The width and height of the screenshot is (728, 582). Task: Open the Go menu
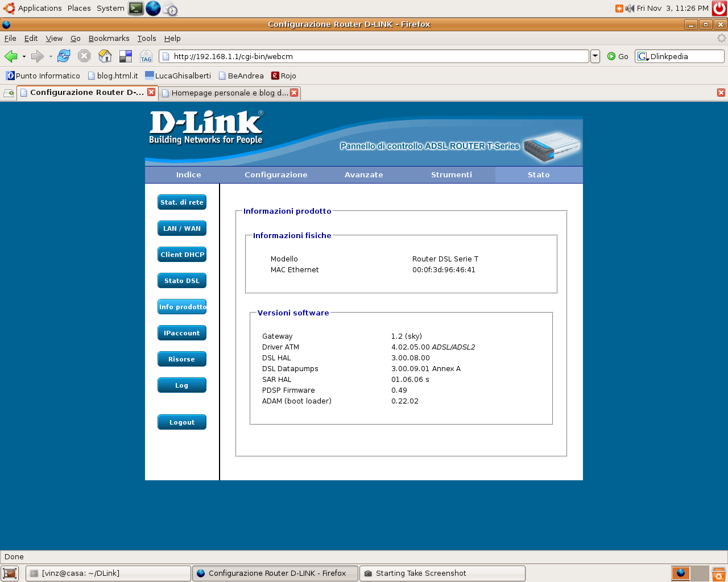point(76,38)
